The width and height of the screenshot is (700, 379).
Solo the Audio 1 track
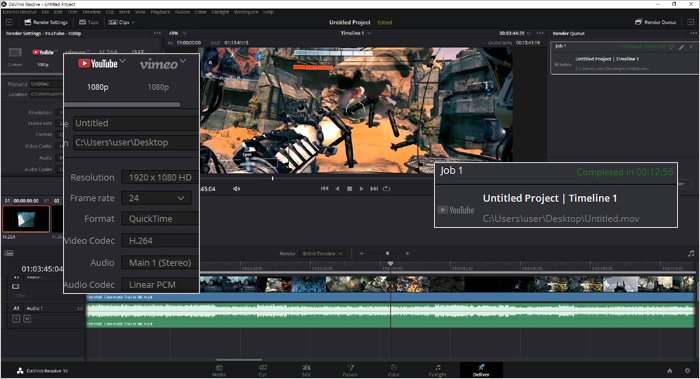pos(16,319)
